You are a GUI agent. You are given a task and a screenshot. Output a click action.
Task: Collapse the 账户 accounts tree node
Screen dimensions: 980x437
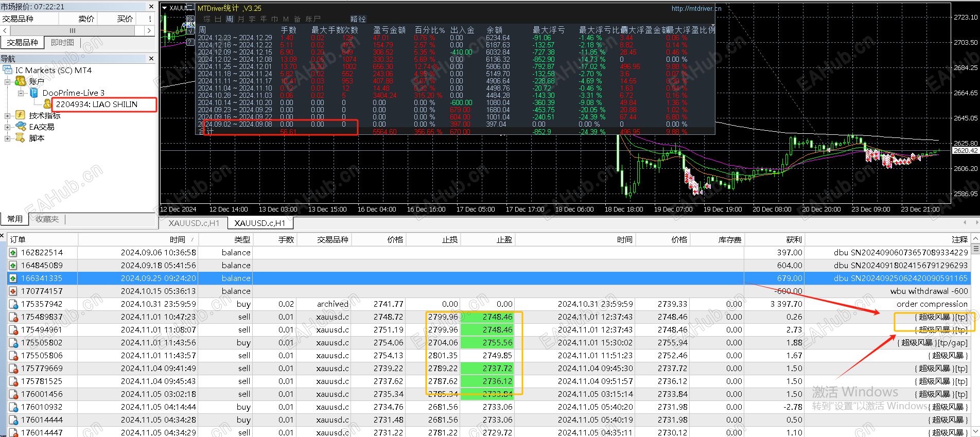click(x=8, y=81)
